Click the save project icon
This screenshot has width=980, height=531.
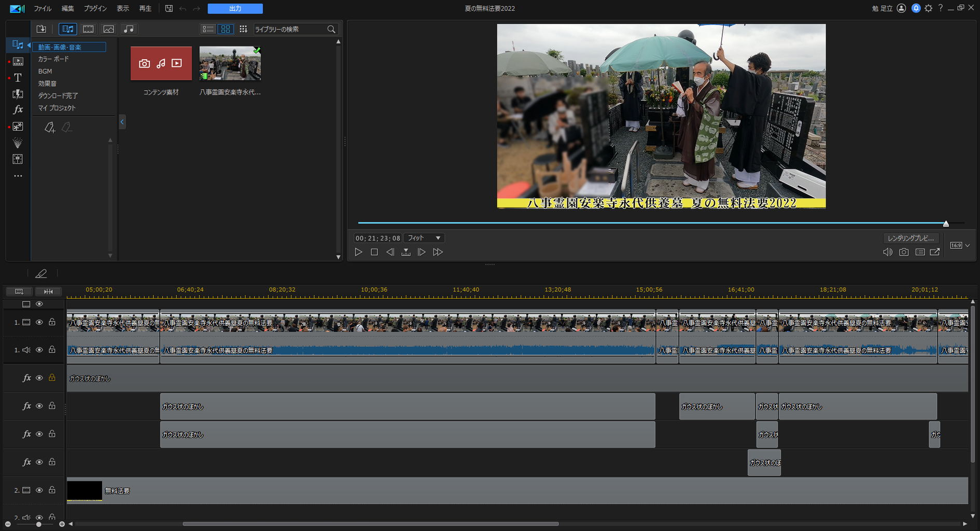point(169,8)
